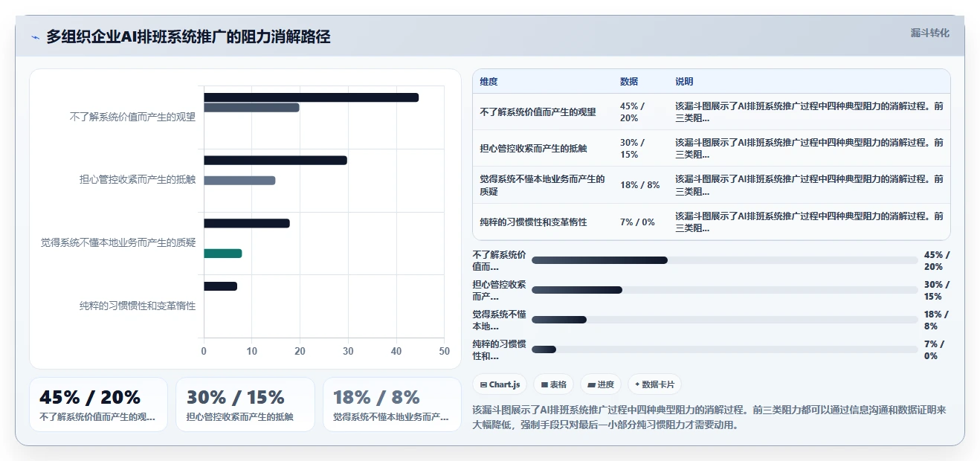Select the Chart.js chip
Viewport: 980px width, 461px height.
coord(500,384)
